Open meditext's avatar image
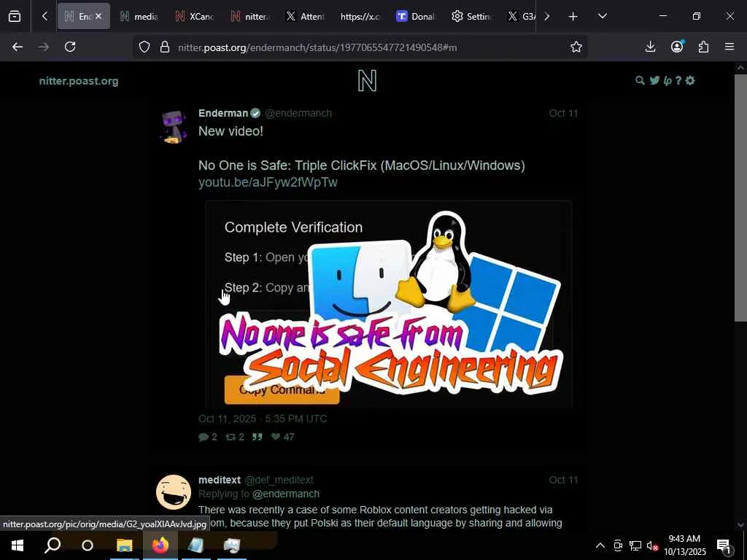The image size is (747, 560). point(174,492)
